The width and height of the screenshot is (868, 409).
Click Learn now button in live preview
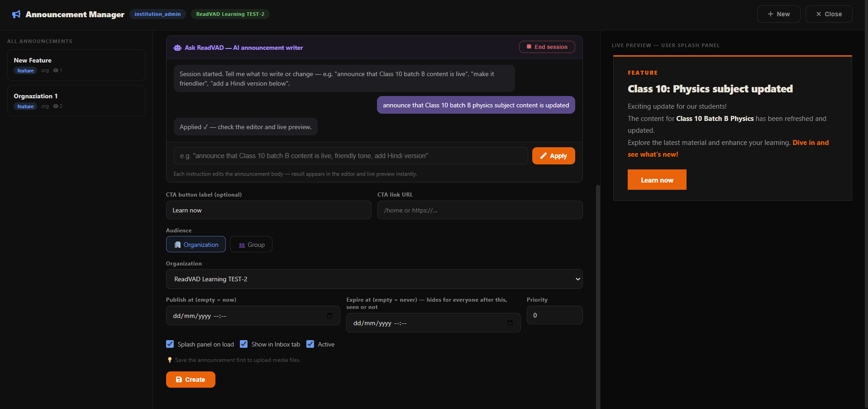tap(657, 180)
